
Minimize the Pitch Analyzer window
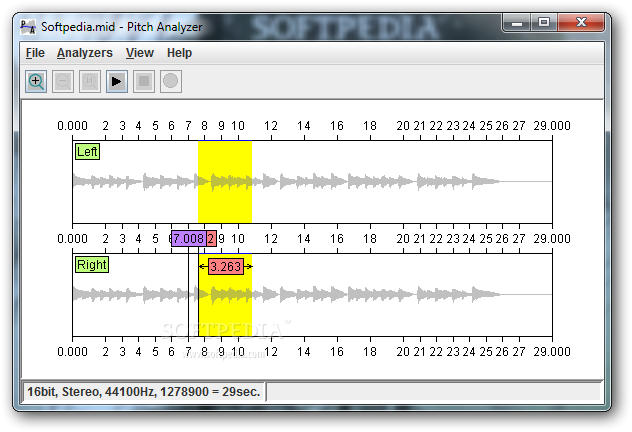point(517,23)
